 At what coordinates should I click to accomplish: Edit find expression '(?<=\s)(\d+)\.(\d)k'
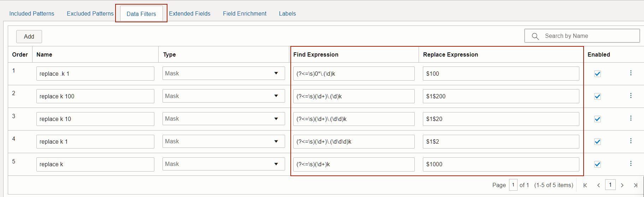click(354, 96)
